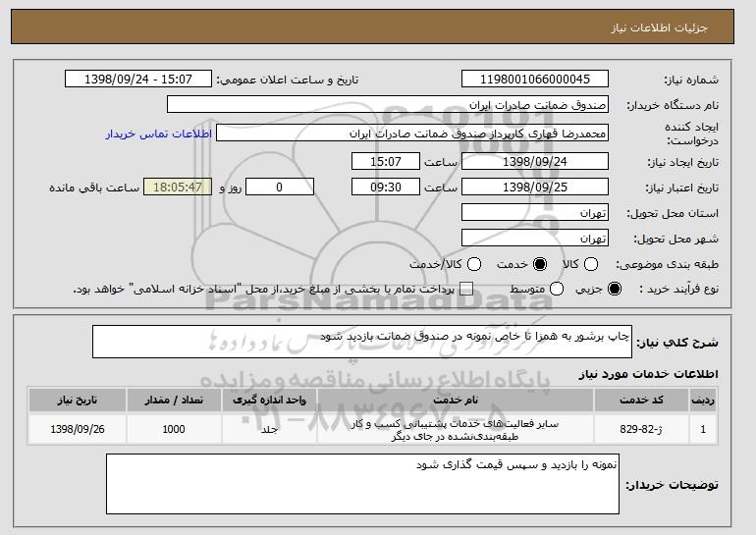This screenshot has width=756, height=535.
Task: Click the creation date field 1398/09/24
Action: click(535, 161)
